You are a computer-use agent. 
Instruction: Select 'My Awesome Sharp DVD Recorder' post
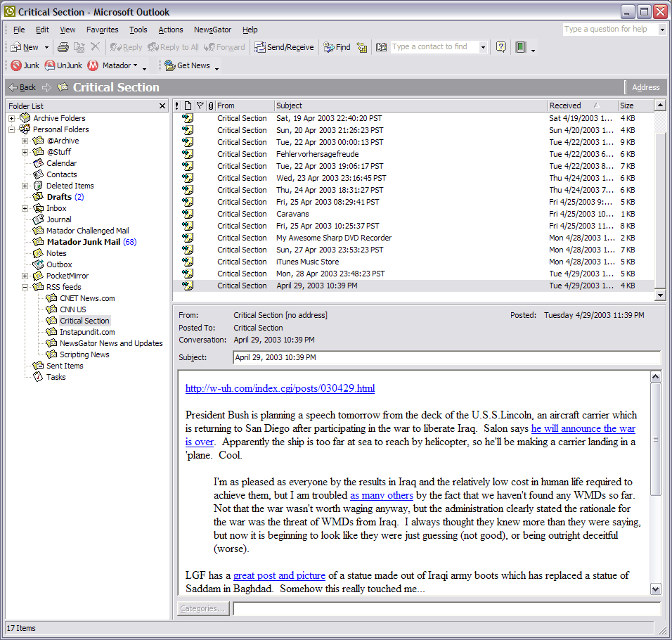tap(413, 238)
